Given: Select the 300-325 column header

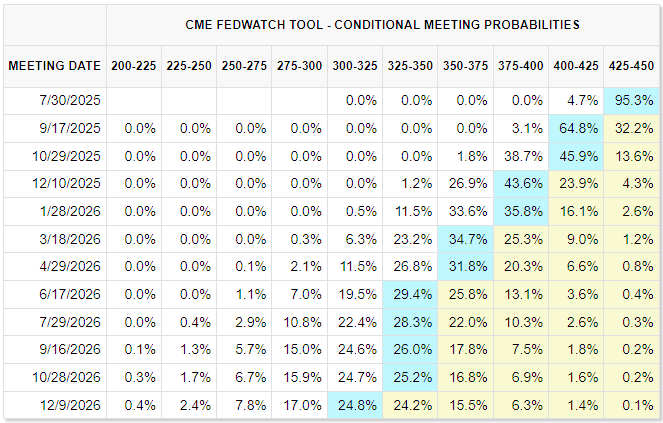Looking at the screenshot, I should [x=355, y=66].
